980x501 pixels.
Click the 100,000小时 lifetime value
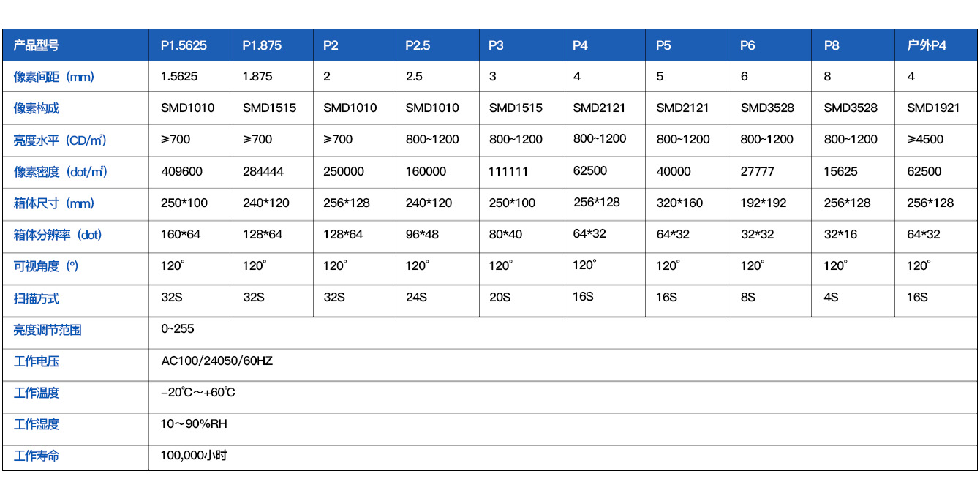tap(194, 456)
